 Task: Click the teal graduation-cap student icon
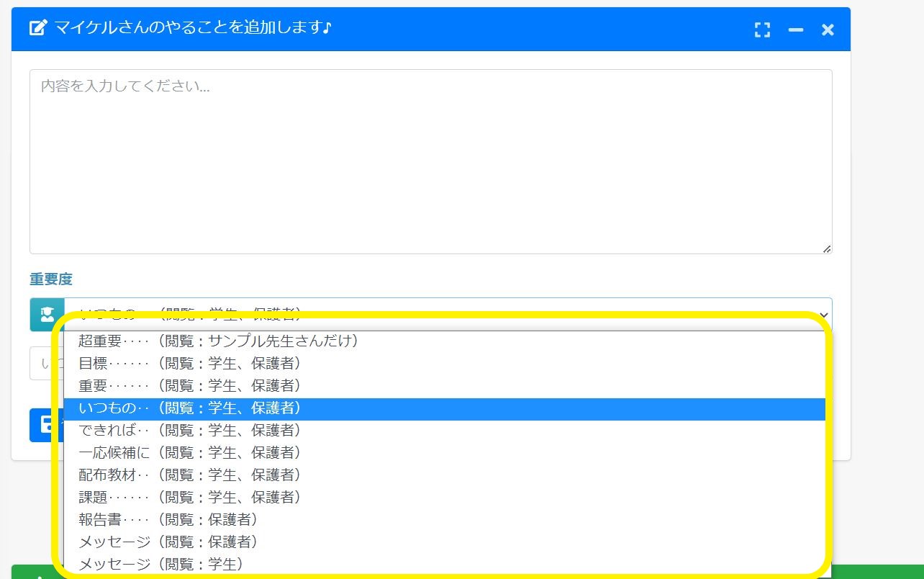tap(47, 314)
